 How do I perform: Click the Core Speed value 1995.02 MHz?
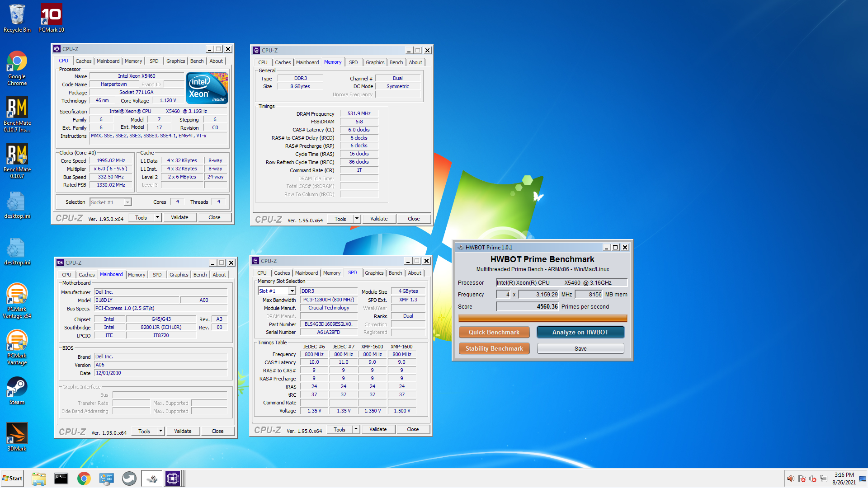point(111,160)
